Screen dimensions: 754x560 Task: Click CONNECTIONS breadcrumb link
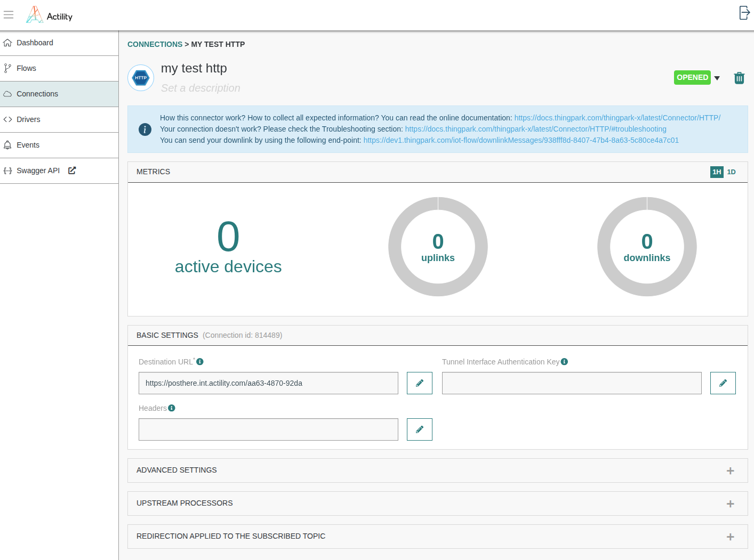[x=155, y=44]
